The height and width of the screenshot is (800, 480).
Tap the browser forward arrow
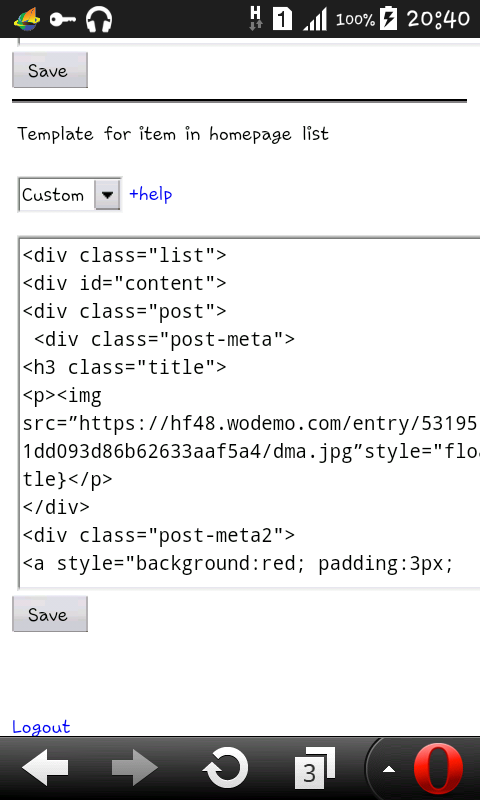pyautogui.click(x=135, y=767)
